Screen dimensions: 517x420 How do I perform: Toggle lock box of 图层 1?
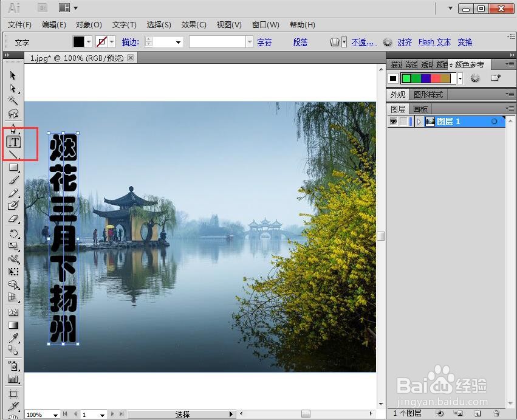[403, 122]
